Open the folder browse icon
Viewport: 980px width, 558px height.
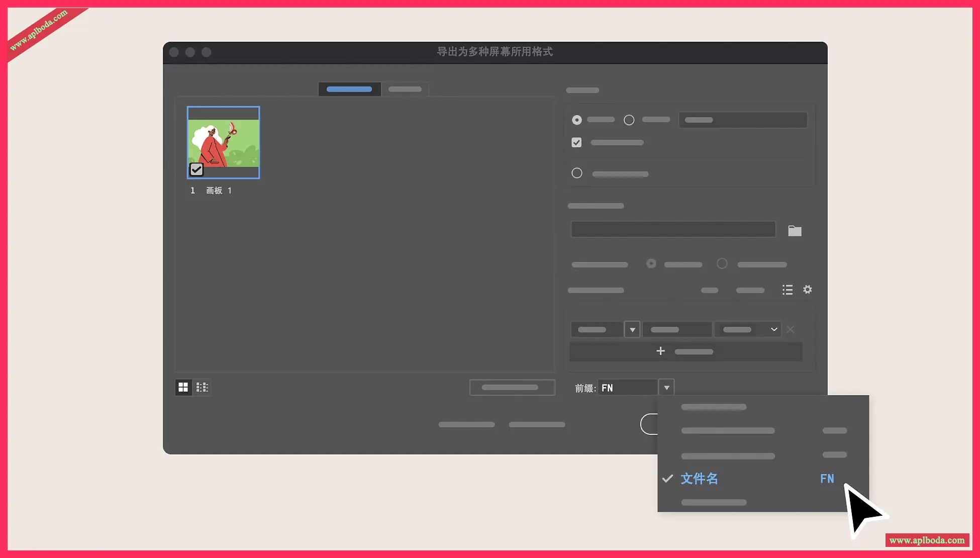coord(795,231)
